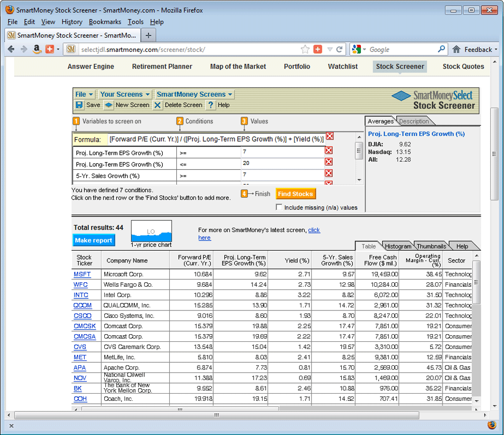Open the add-on dropdown arrow next to Amazon
The height and width of the screenshot is (435, 504).
click(58, 49)
